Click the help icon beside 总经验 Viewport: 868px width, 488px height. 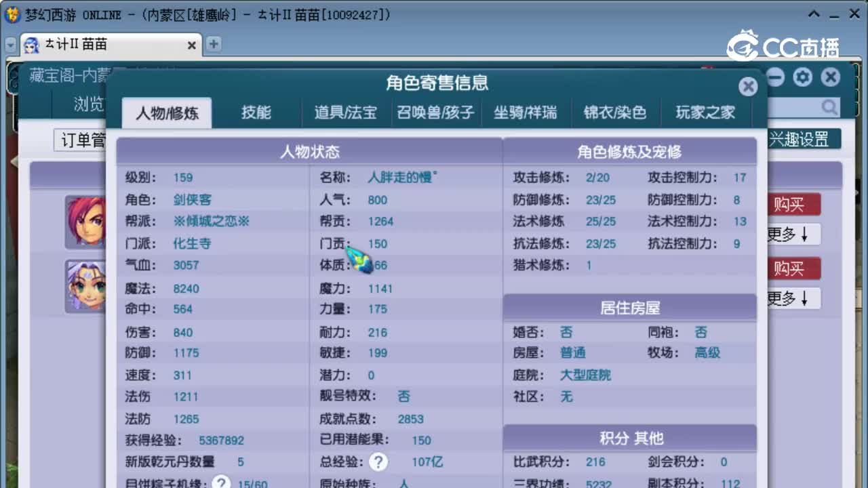pos(378,462)
